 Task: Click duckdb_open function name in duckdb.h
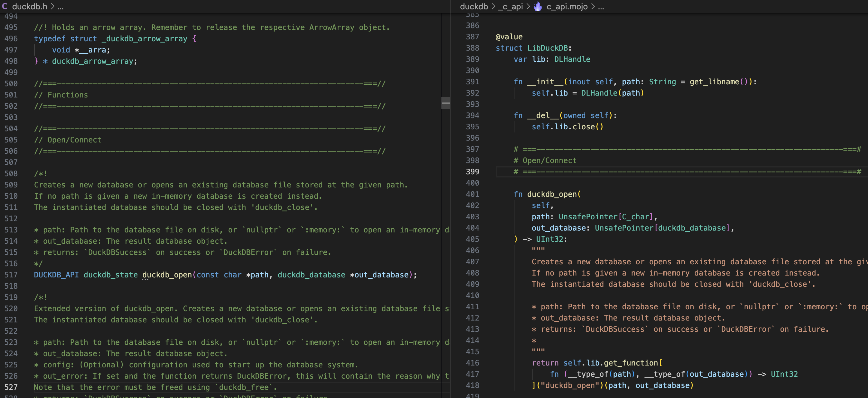pyautogui.click(x=167, y=275)
